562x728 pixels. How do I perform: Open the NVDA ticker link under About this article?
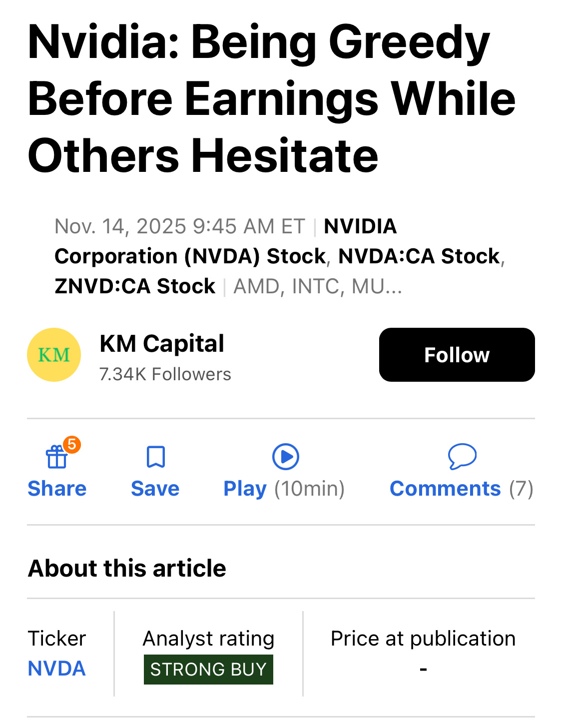coord(56,668)
